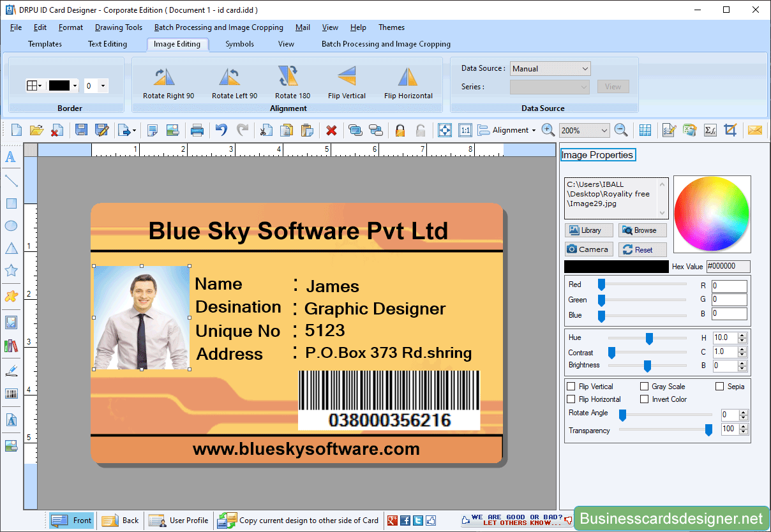Viewport: 771px width, 532px height.
Task: Apply Flip Vertical from the Alignment group
Action: pos(347,83)
